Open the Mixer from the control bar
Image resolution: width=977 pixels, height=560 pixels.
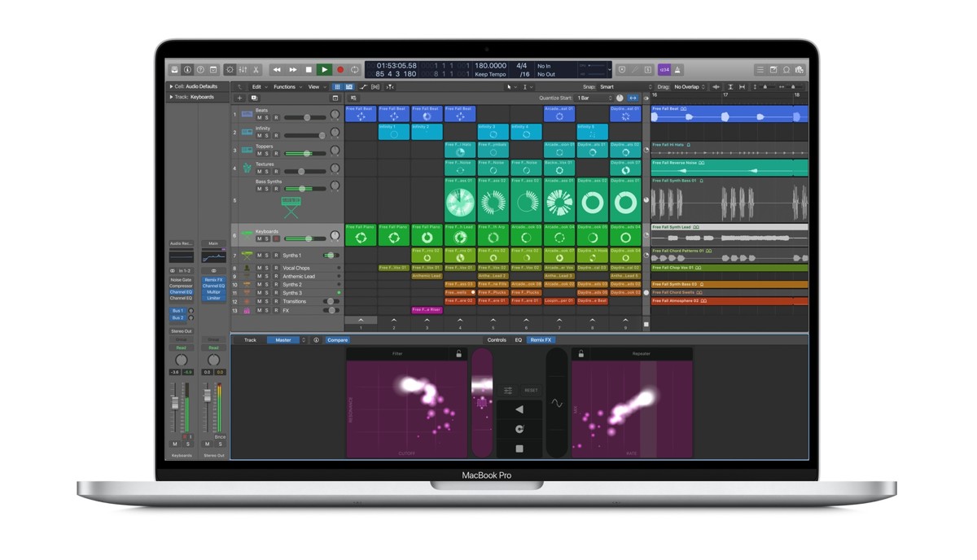point(243,70)
